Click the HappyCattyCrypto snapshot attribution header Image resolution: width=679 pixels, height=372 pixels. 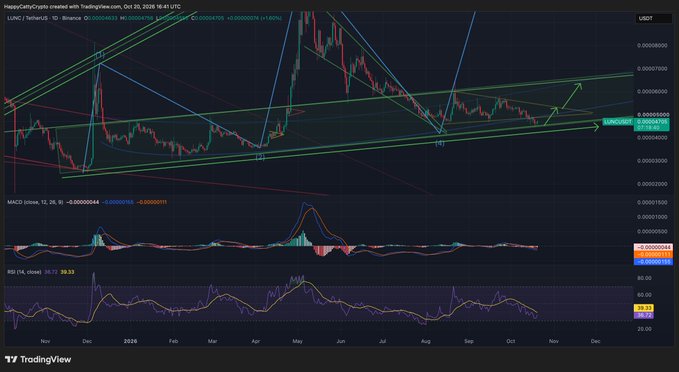pos(91,6)
